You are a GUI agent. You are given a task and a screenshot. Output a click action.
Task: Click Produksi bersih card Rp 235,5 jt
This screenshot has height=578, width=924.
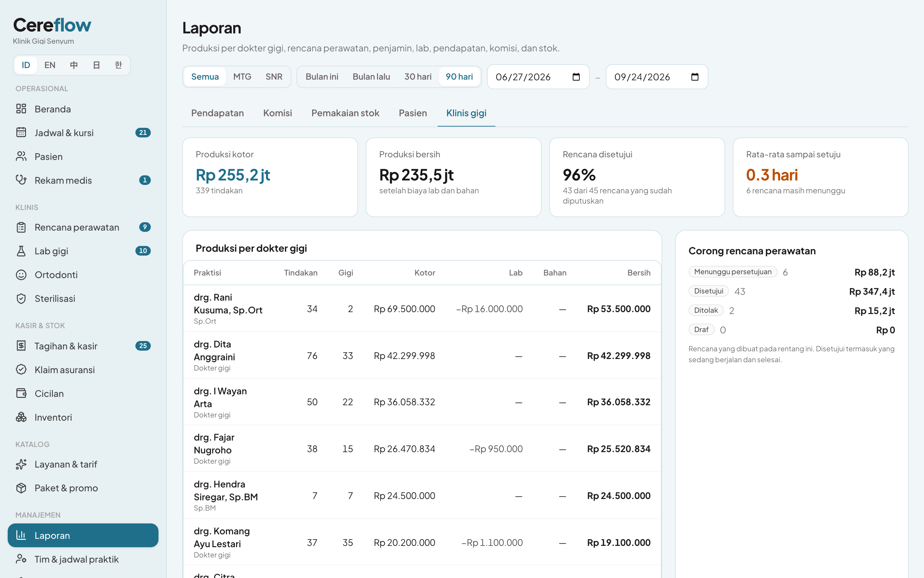[453, 177]
